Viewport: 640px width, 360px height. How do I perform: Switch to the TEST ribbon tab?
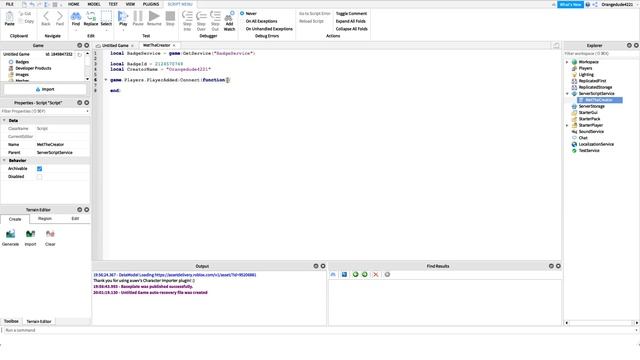click(x=113, y=4)
